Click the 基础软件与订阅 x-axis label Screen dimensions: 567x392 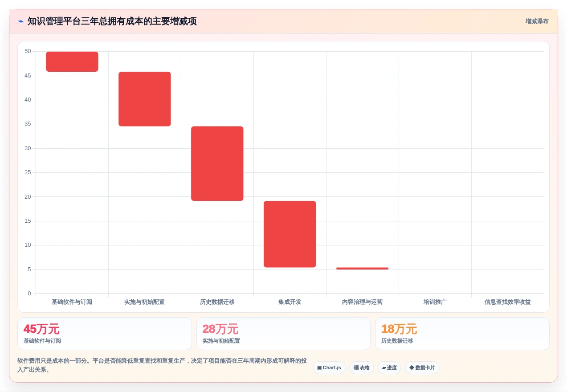click(x=72, y=302)
